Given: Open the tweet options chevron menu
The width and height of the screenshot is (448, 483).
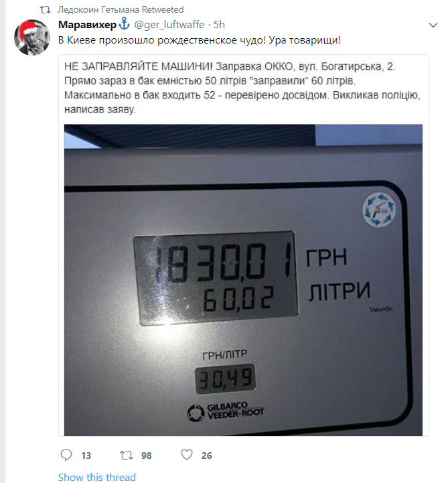Looking at the screenshot, I should (x=433, y=25).
